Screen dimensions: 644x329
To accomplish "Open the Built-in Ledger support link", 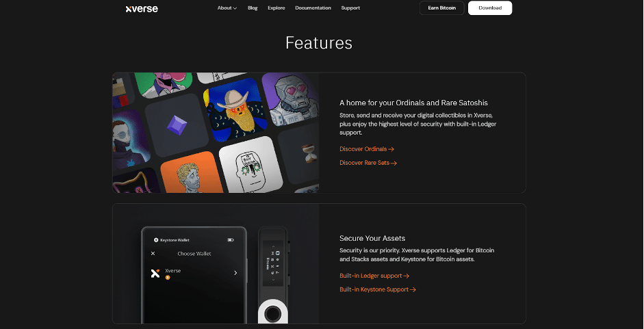I will (x=374, y=276).
